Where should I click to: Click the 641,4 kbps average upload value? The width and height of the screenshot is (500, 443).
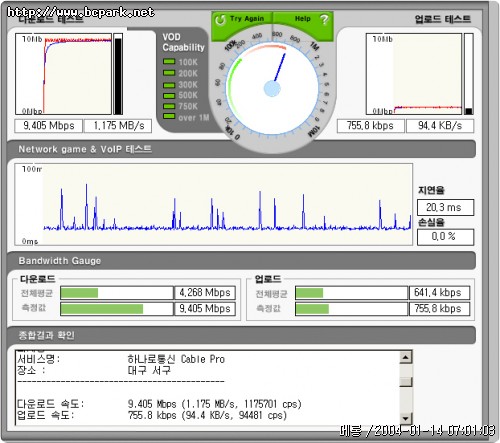(x=439, y=293)
